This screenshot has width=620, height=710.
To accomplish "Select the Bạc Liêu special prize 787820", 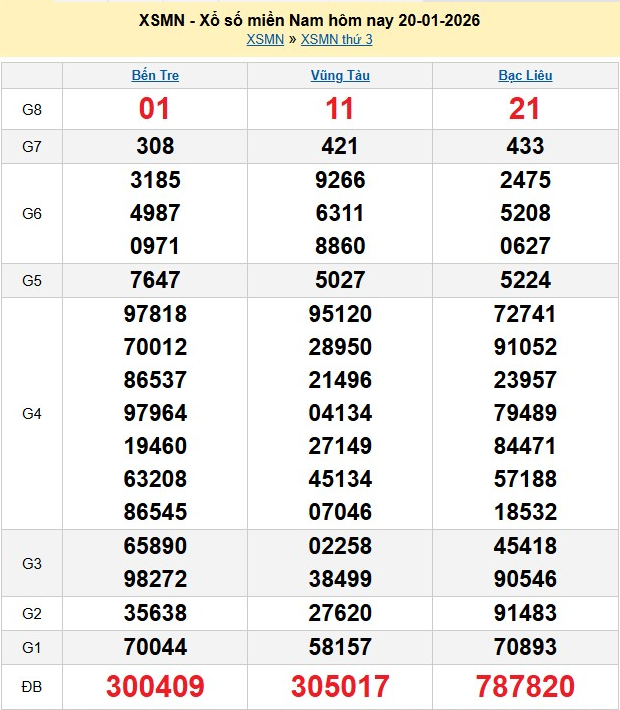I will coord(525,686).
